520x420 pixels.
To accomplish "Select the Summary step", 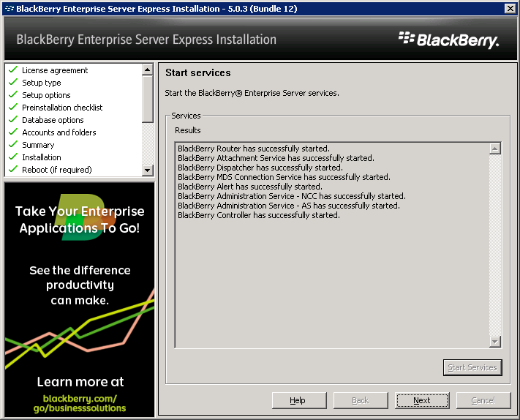I will tap(38, 145).
